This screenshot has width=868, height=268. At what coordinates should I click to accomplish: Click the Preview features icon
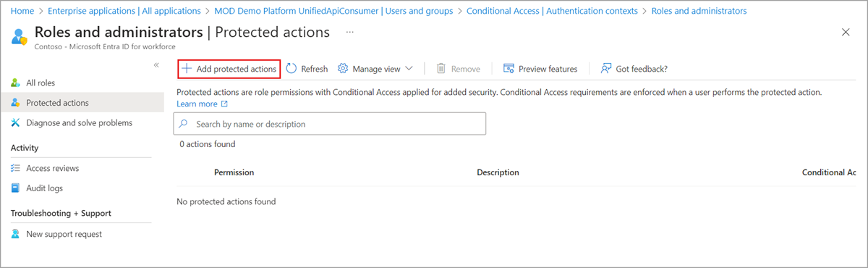pos(509,69)
